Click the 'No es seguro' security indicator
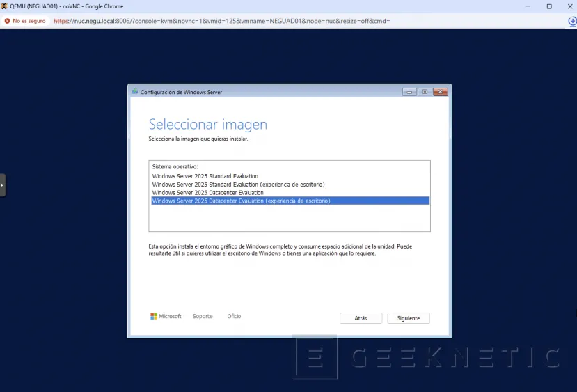Screen dimensions: 577x392 click(25, 21)
